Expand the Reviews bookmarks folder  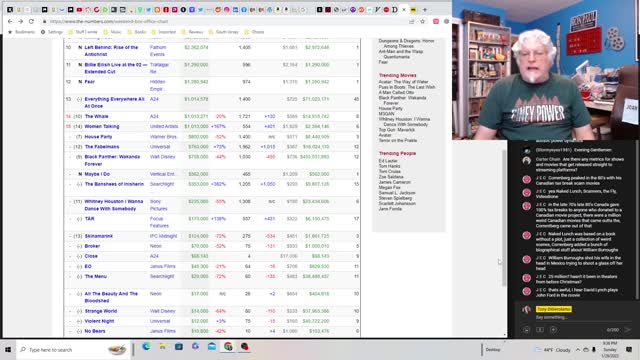(192, 32)
